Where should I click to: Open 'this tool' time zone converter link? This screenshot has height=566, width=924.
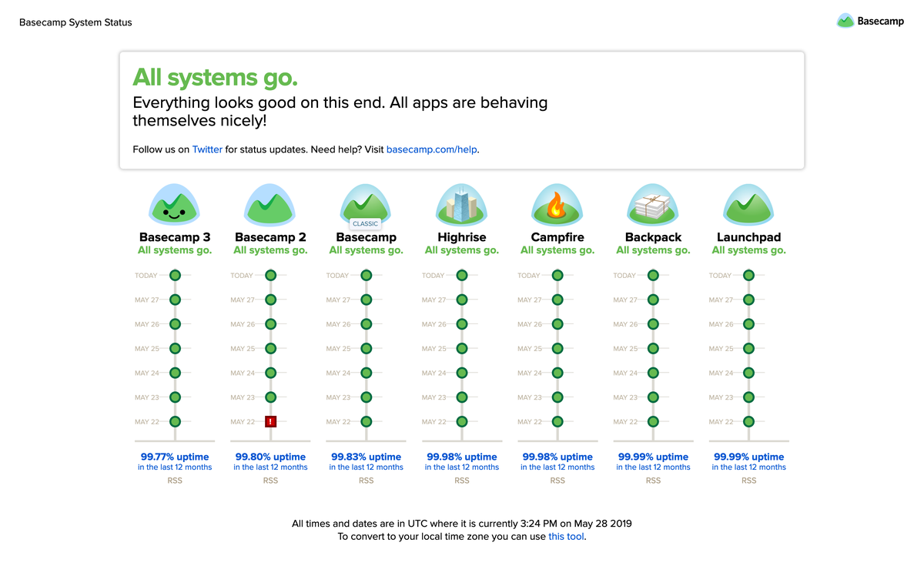click(566, 537)
